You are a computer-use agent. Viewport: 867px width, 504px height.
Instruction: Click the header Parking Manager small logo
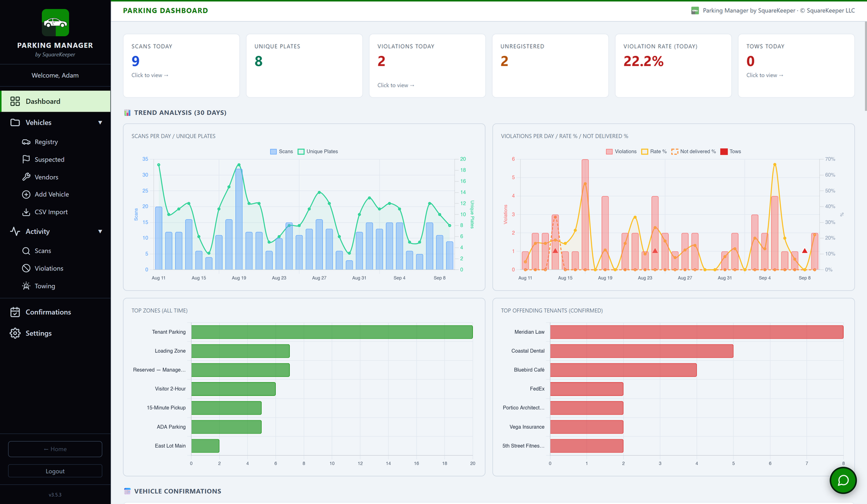click(x=695, y=10)
